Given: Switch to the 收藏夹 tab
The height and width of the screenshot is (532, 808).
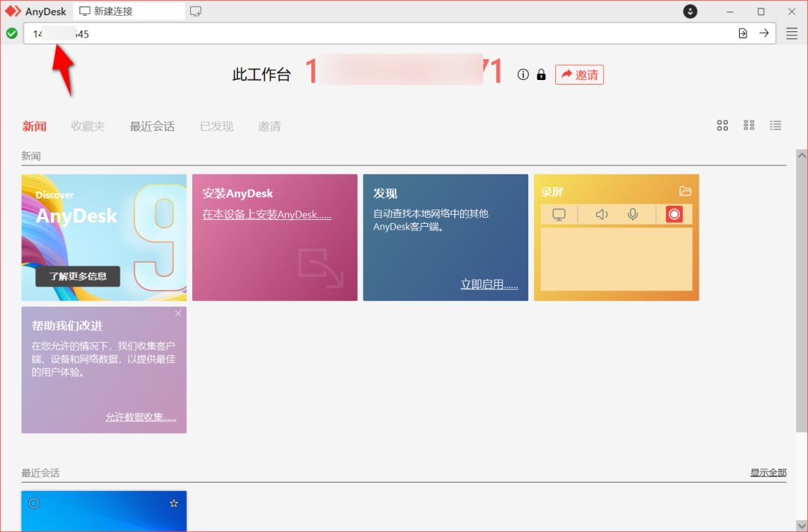Looking at the screenshot, I should click(x=88, y=126).
